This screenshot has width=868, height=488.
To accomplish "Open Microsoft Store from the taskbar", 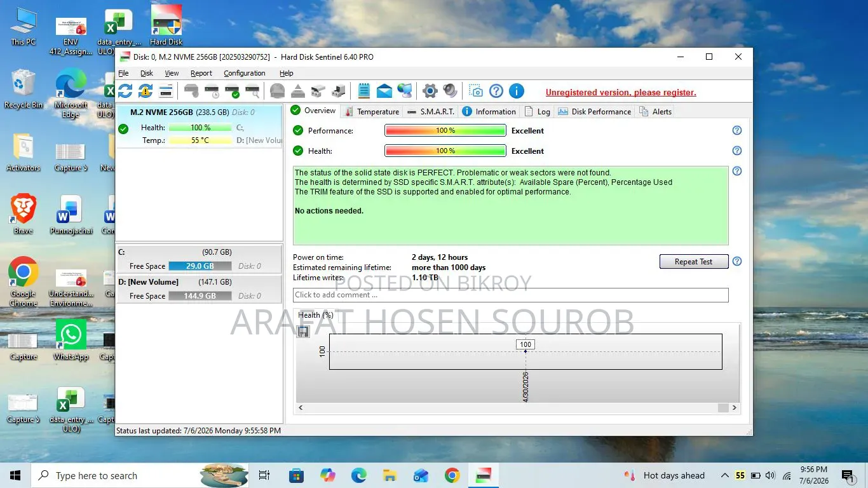I will click(296, 475).
